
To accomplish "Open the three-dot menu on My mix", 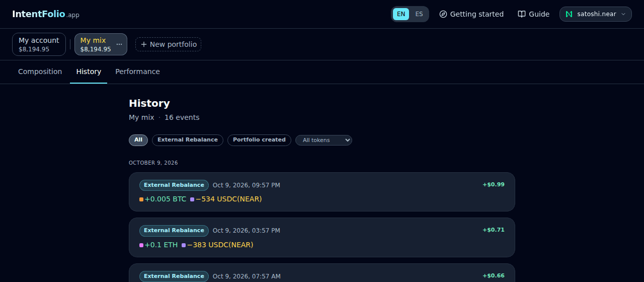I will (119, 44).
